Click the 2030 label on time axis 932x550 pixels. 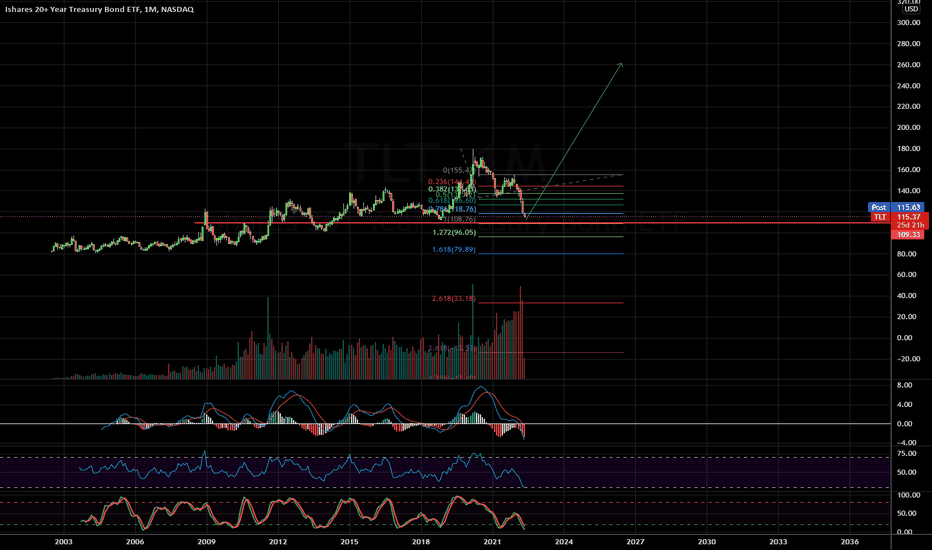pyautogui.click(x=707, y=542)
